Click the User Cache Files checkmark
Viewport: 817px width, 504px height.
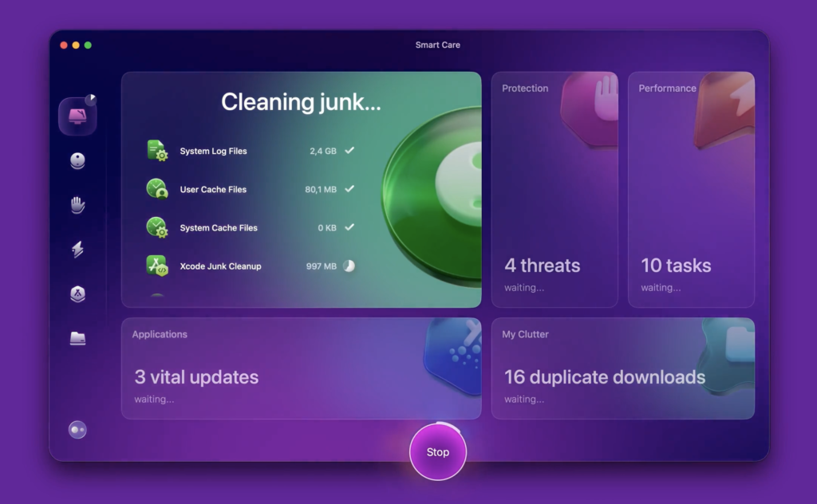(349, 189)
